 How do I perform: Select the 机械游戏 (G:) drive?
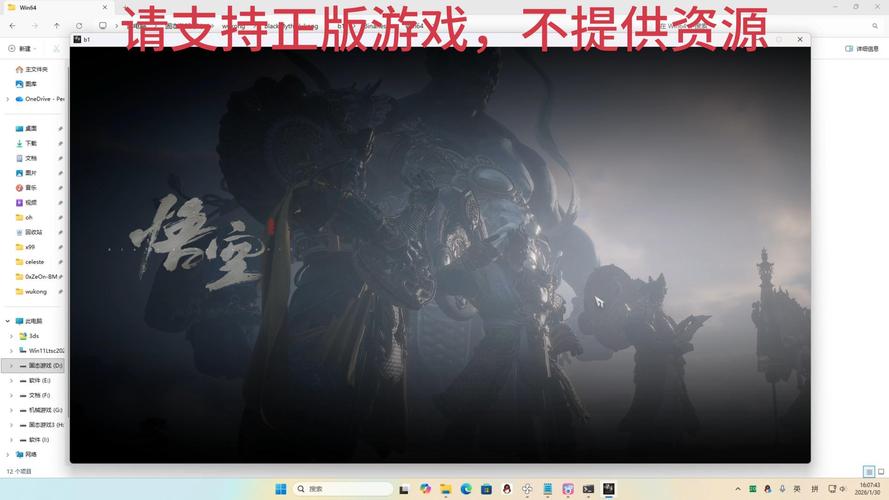tap(41, 410)
